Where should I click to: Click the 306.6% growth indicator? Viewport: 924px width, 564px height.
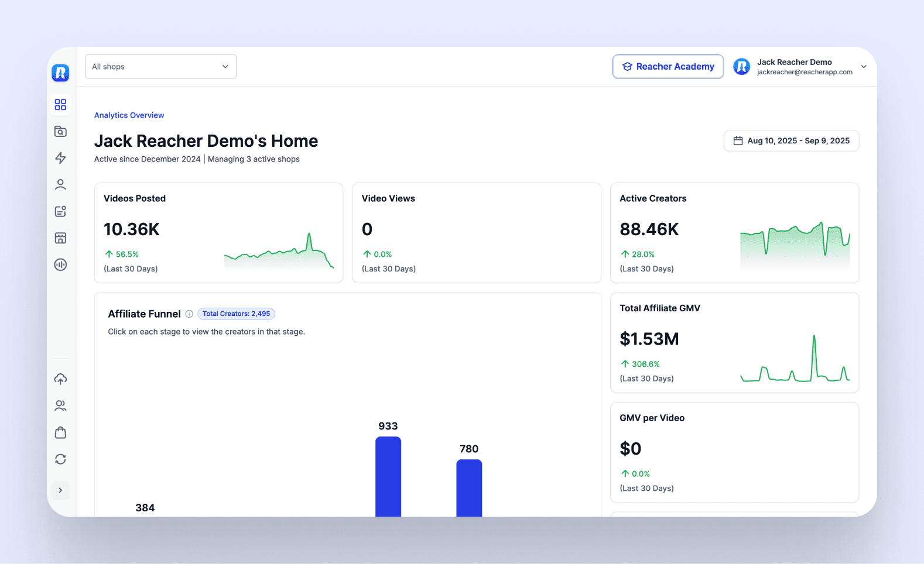coord(640,364)
